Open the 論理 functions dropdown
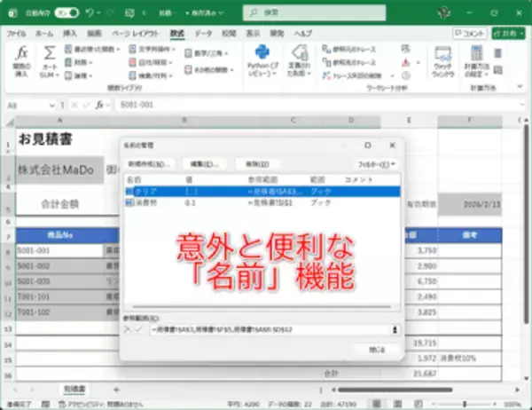532x410 pixels. click(78, 75)
